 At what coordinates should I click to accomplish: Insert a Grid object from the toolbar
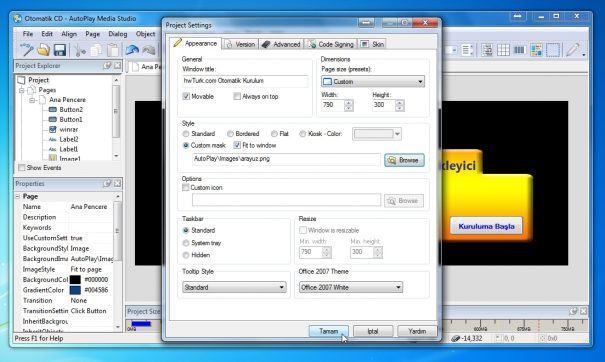pos(503,50)
